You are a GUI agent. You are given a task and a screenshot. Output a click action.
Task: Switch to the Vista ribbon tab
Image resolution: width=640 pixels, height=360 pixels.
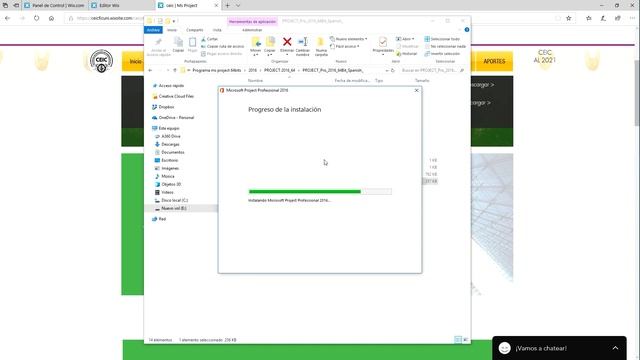[217, 30]
